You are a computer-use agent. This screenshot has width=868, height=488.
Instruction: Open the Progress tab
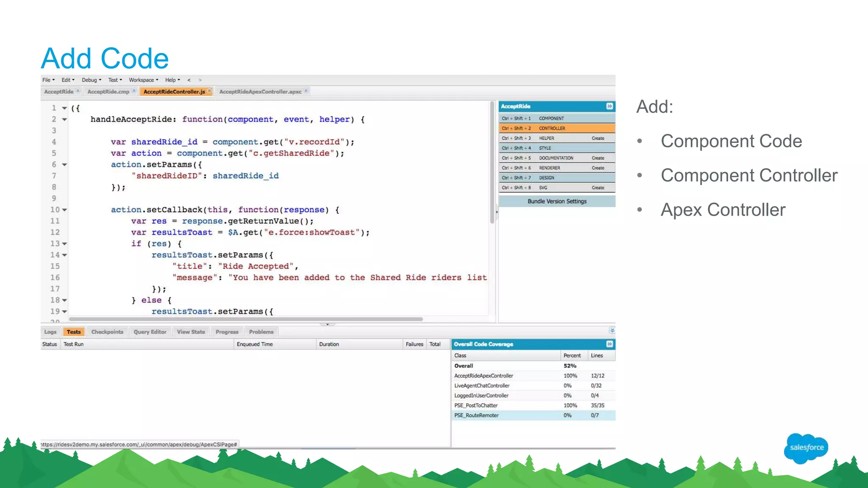(227, 332)
